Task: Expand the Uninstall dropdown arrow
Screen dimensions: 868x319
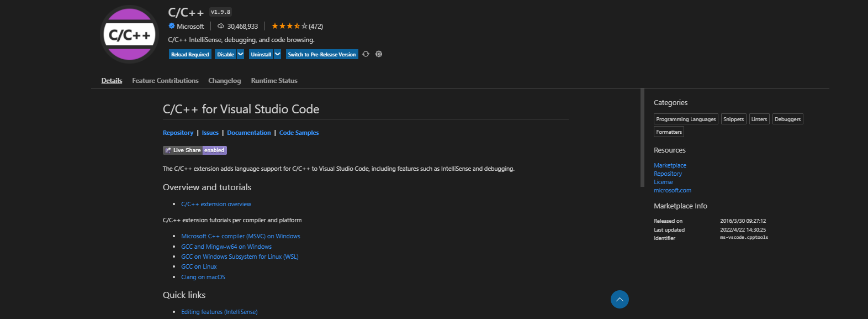Action: pyautogui.click(x=278, y=54)
